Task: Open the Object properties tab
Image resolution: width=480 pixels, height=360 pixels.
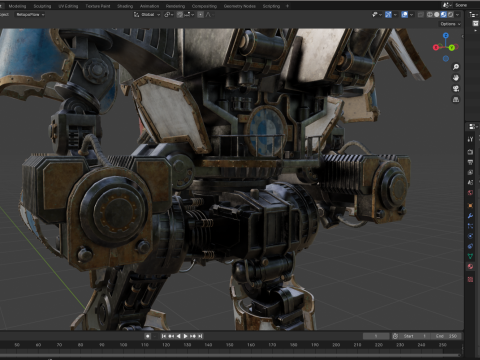Action: [470, 206]
